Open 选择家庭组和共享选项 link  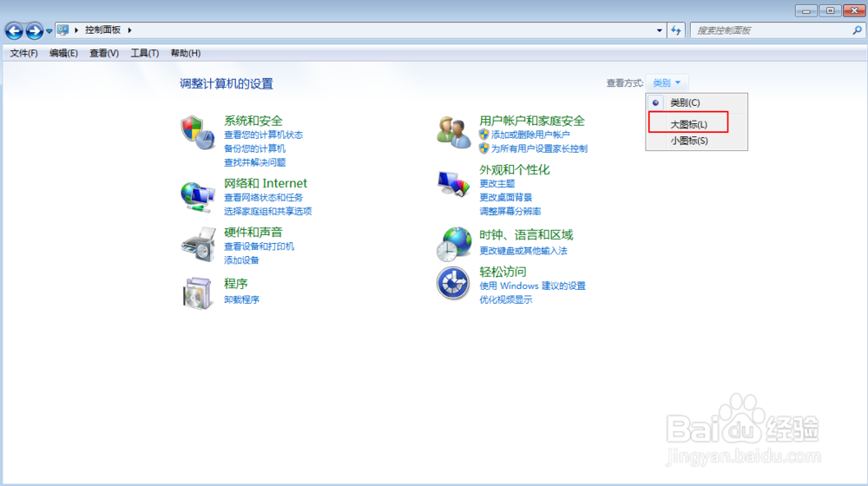[x=267, y=211]
